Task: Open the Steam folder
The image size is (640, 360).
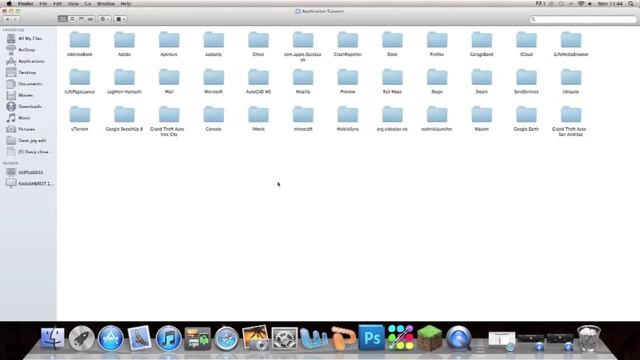Action: pos(482,78)
